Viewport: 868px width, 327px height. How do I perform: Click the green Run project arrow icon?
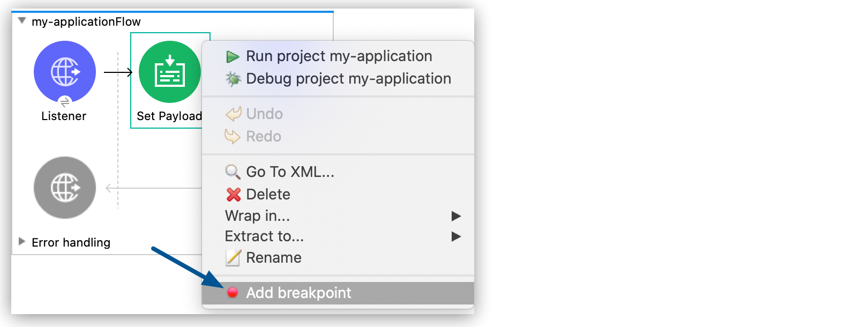point(233,56)
